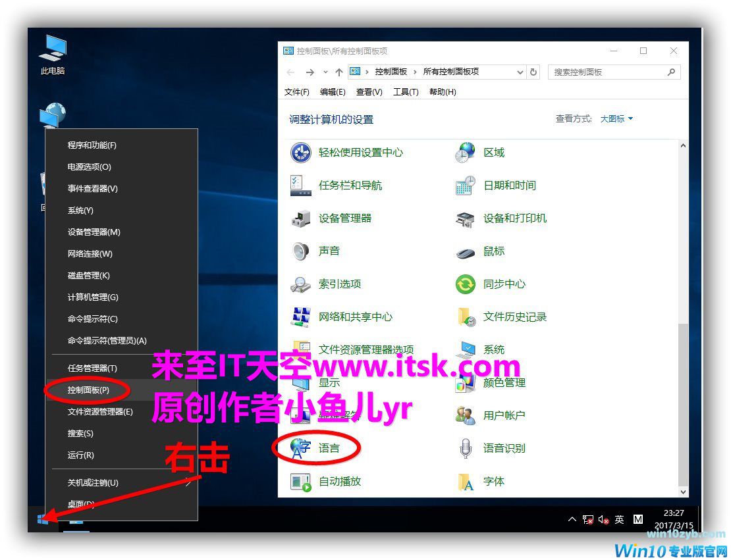This screenshot has width=731, height=560.
Task: Open User Accounts (用户帐户) icon
Action: click(x=465, y=416)
